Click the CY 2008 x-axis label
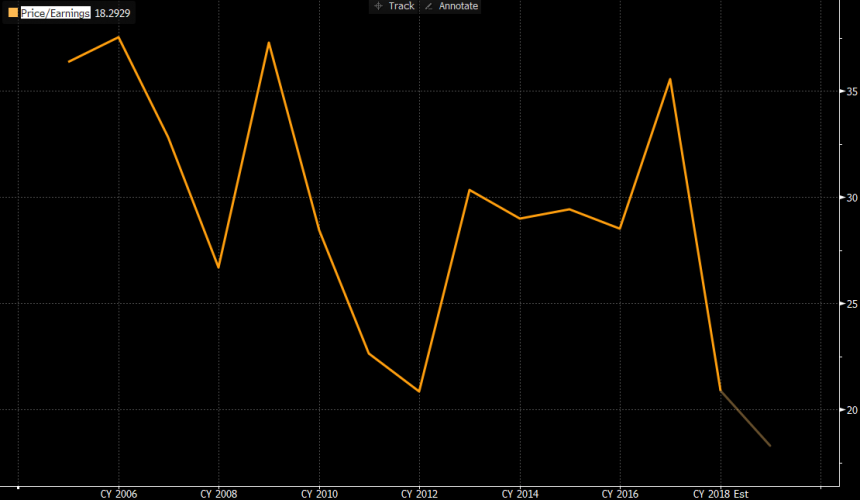Image resolution: width=860 pixels, height=500 pixels. (x=218, y=494)
